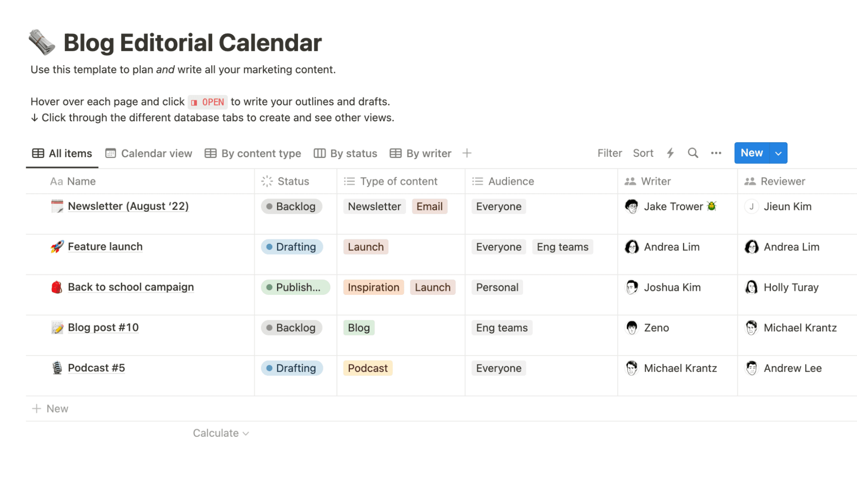Click the Backlog status pill on Newsletter row
The image size is (857, 504).
click(291, 206)
